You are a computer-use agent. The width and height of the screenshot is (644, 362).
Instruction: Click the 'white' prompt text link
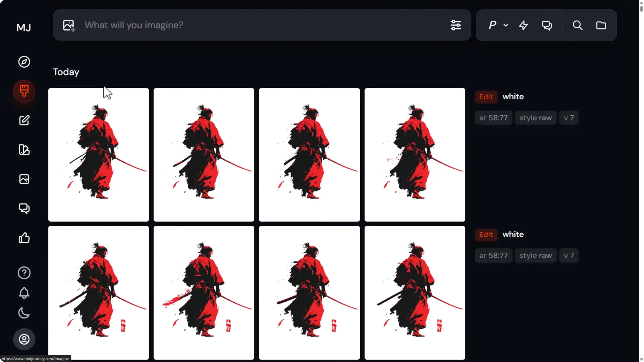pos(513,97)
